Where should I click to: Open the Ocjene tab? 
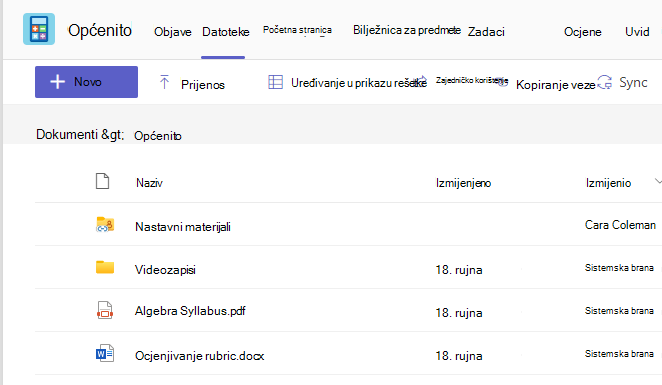point(583,32)
